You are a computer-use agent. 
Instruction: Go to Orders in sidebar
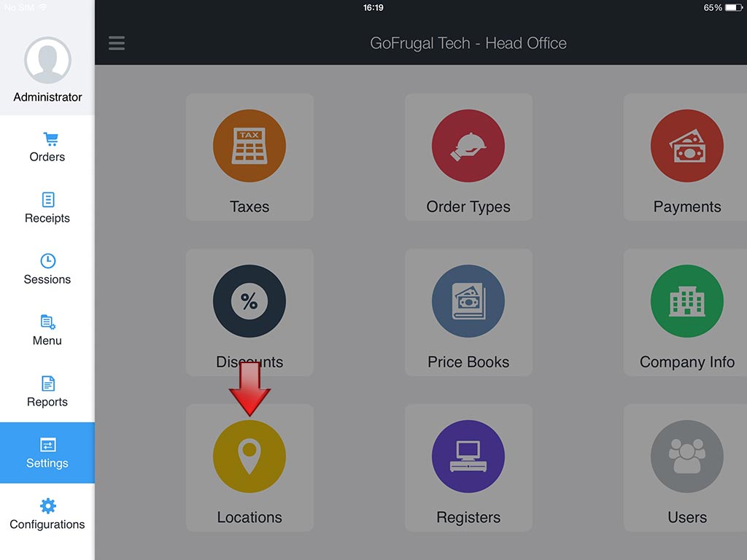click(x=47, y=147)
